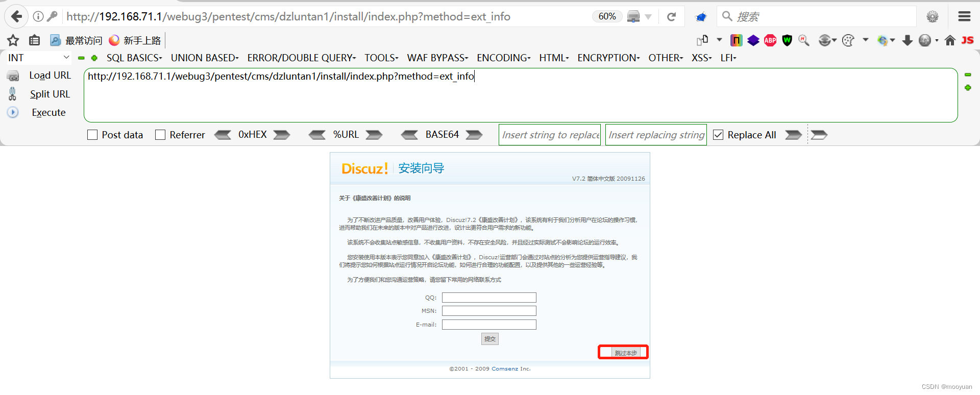Click the E-mail input field
This screenshot has height=395, width=980.
tap(489, 325)
